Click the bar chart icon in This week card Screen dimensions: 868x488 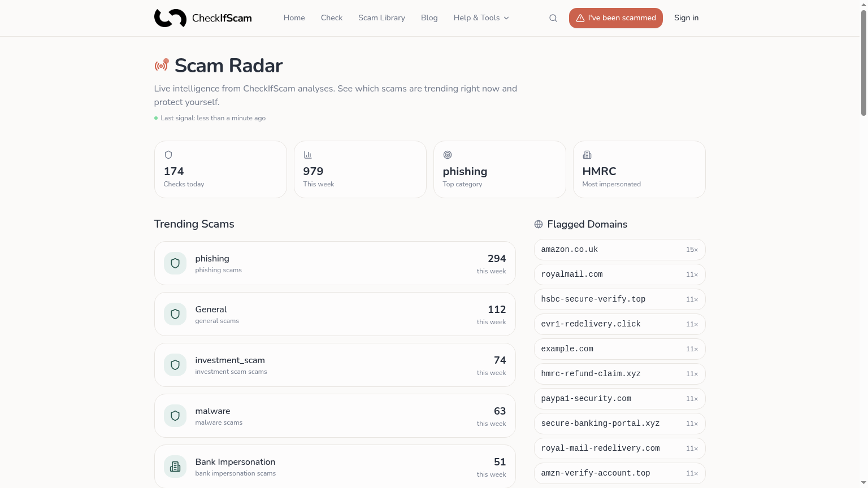click(308, 155)
